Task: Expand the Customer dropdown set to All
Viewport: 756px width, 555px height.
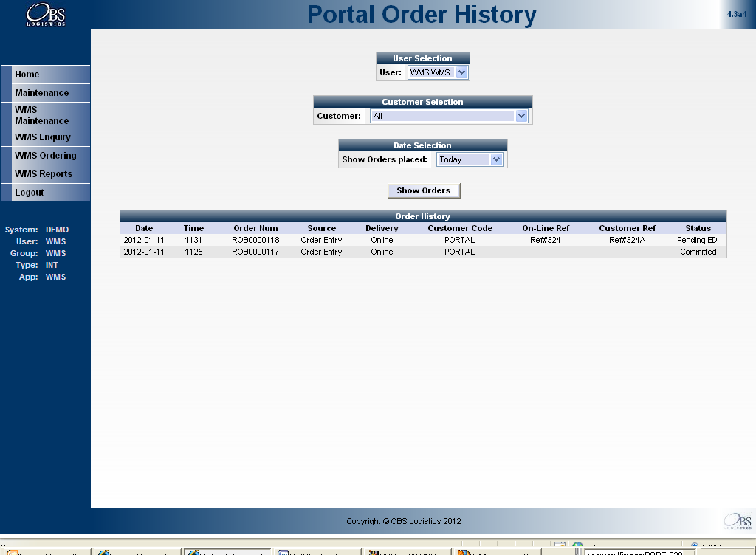Action: click(449, 116)
